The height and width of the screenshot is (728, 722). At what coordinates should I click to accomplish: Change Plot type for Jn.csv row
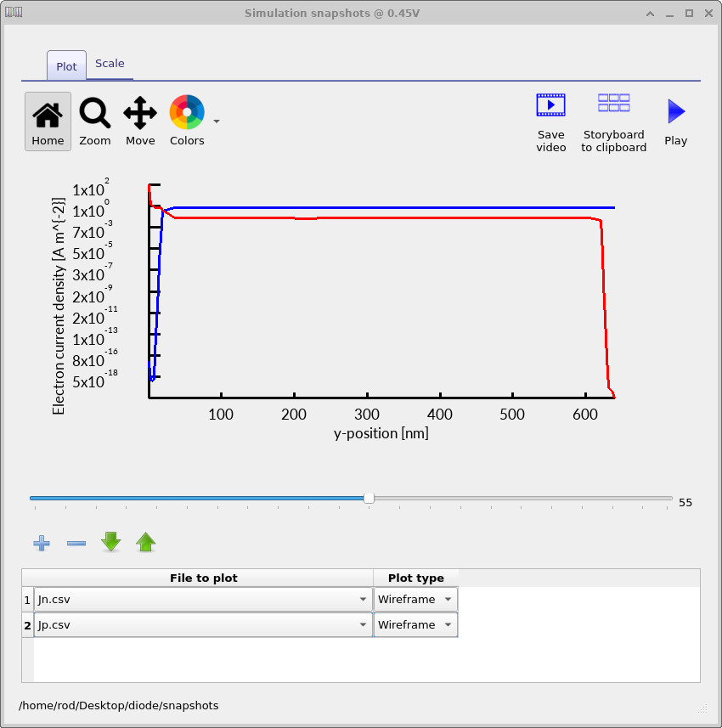[x=416, y=600]
